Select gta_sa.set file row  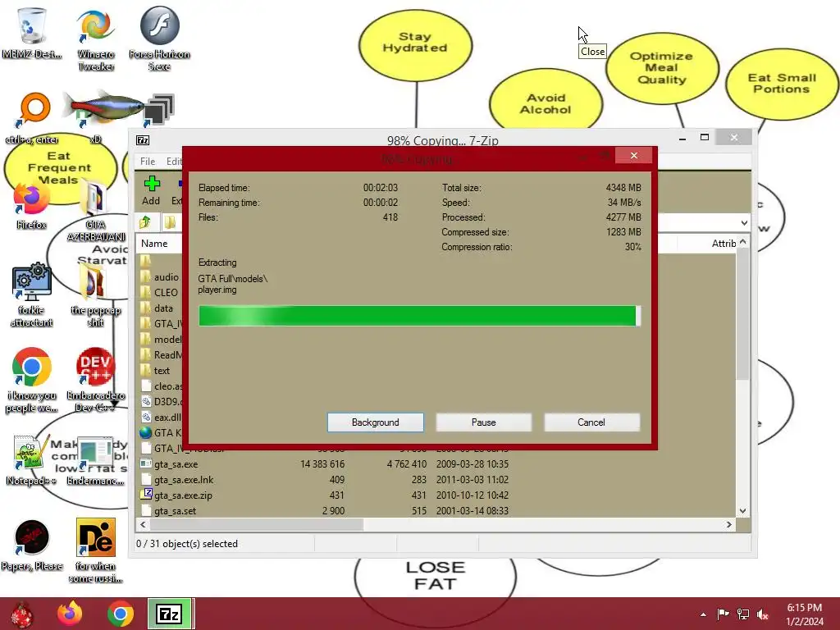(x=436, y=510)
